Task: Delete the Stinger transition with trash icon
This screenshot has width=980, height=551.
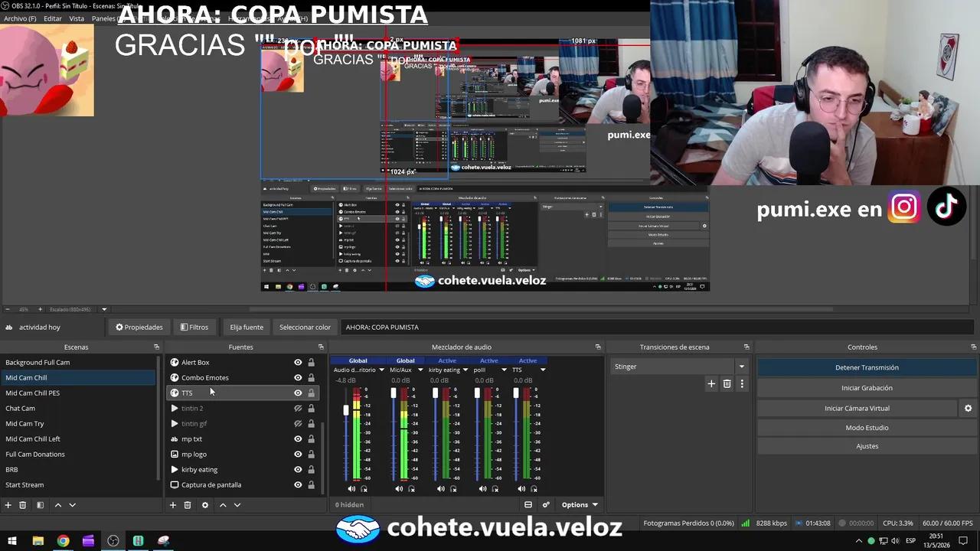Action: [x=727, y=384]
